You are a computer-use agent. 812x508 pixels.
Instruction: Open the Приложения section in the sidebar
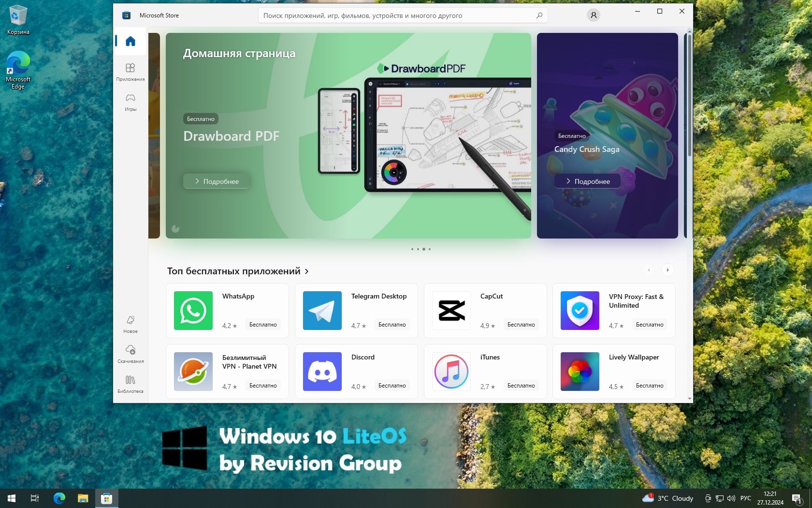[x=130, y=72]
